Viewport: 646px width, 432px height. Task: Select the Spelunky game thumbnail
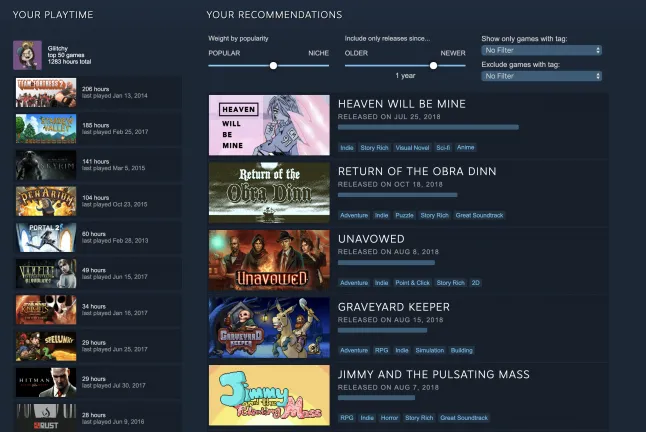click(46, 346)
